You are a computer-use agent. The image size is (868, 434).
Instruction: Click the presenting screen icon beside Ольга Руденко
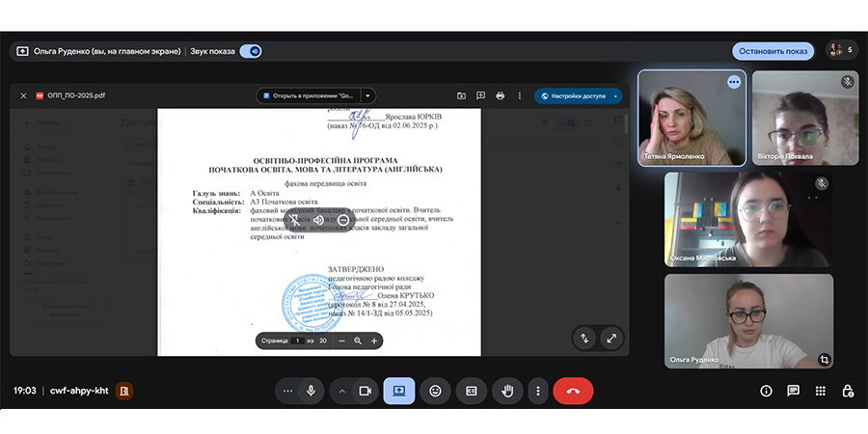(x=22, y=51)
